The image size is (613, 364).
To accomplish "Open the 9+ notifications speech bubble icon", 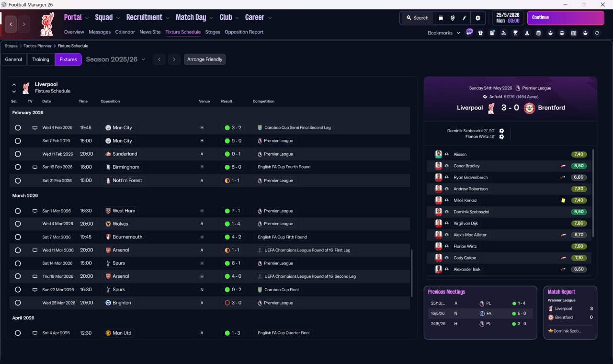I will click(469, 33).
